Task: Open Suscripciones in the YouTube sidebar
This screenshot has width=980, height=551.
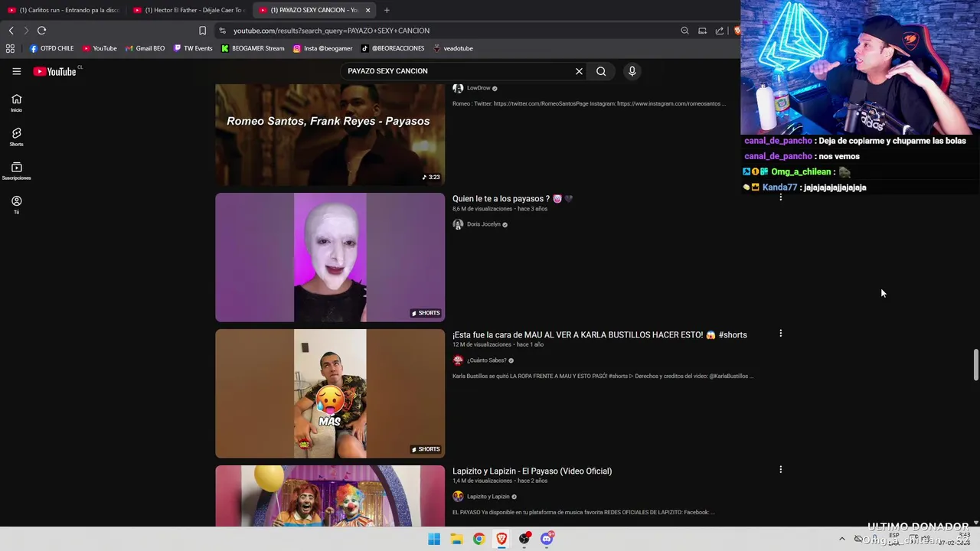Action: click(x=16, y=171)
